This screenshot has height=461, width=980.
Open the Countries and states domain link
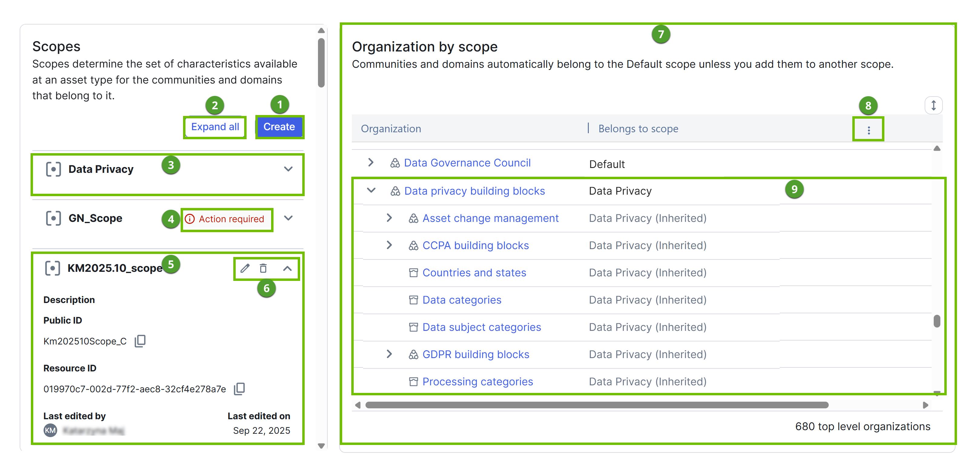[x=474, y=272]
